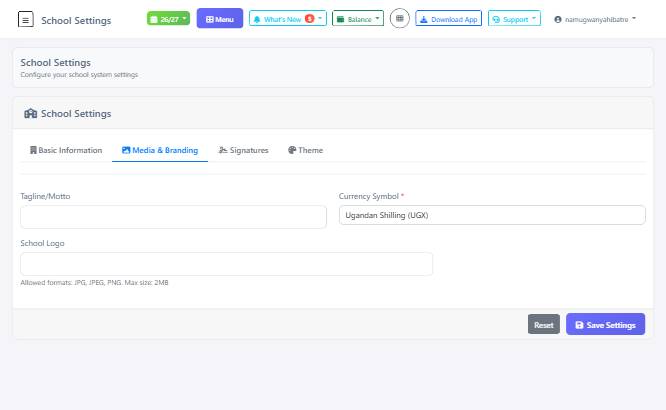Click the bell icon beside What's New
Screen dimensions: 666x410
257,20
